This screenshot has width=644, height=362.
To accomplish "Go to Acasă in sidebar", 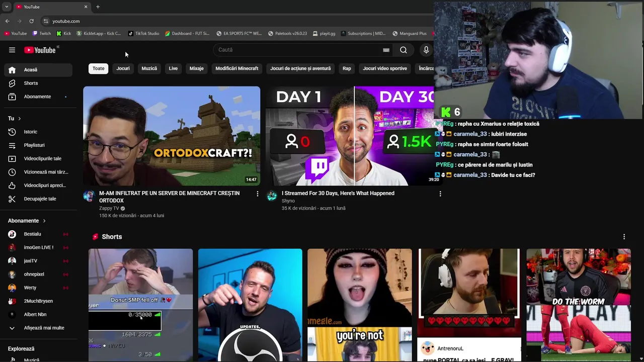I will (x=38, y=70).
